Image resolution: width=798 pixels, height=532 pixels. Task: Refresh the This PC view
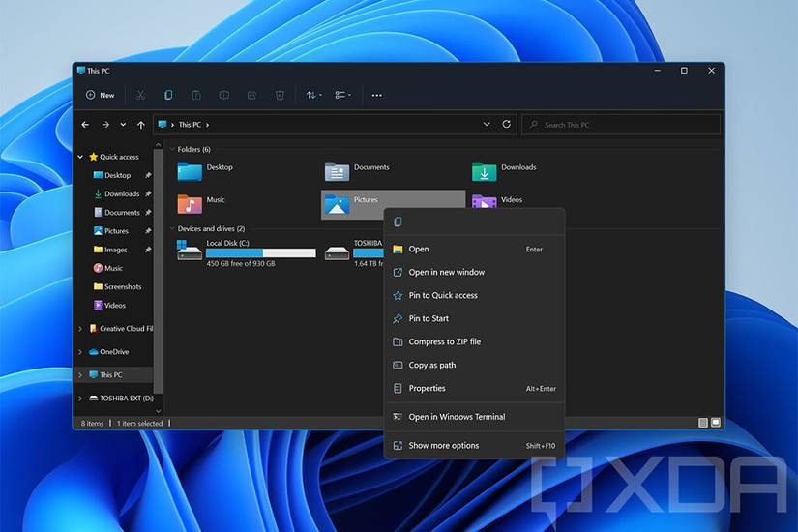(x=507, y=124)
